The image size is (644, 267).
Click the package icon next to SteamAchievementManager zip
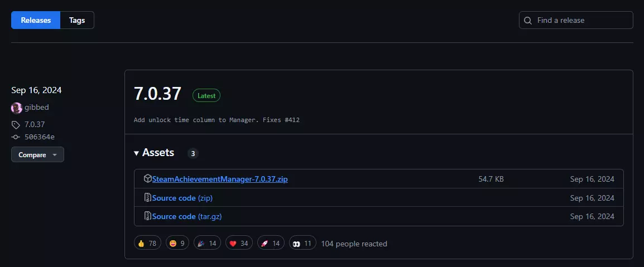click(x=147, y=179)
